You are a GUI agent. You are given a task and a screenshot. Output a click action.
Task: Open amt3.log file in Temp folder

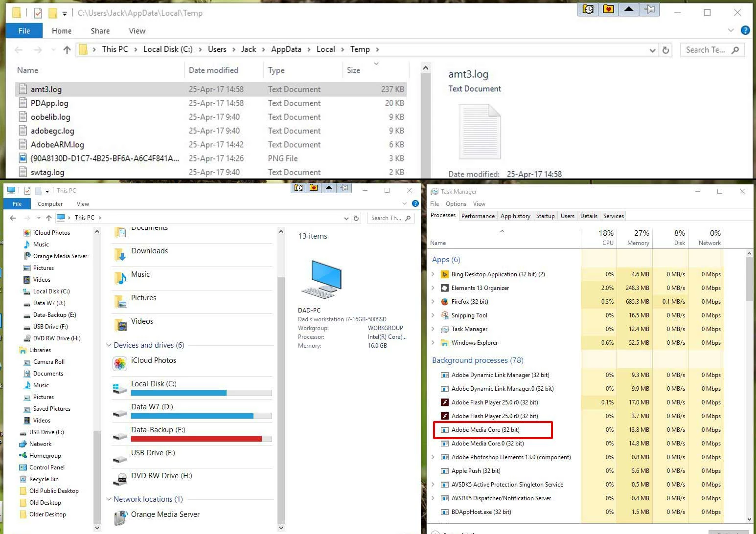point(210,89)
